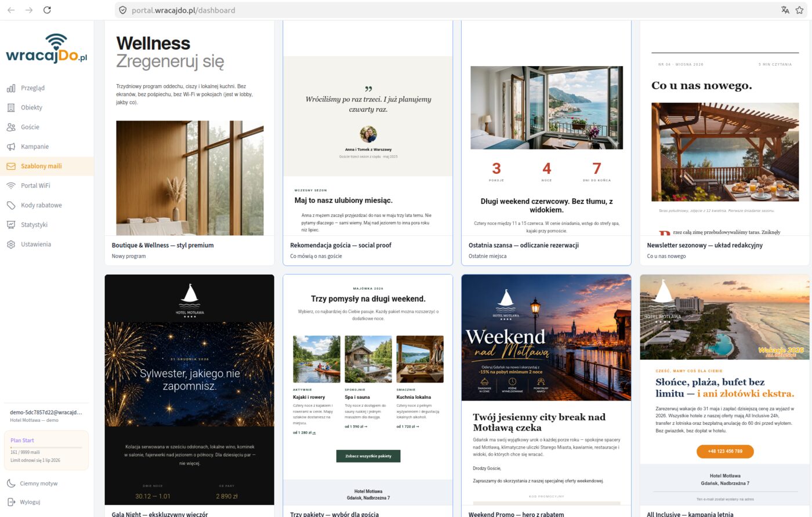Click title 'Boutique & Wellness — styl premium'
Viewport: 812px width, 517px height.
[x=163, y=245]
